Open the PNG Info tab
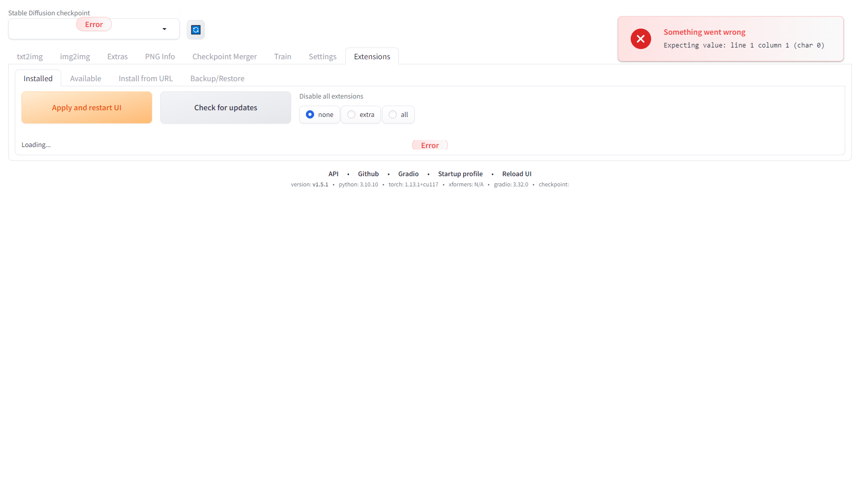860x504 pixels. (160, 57)
